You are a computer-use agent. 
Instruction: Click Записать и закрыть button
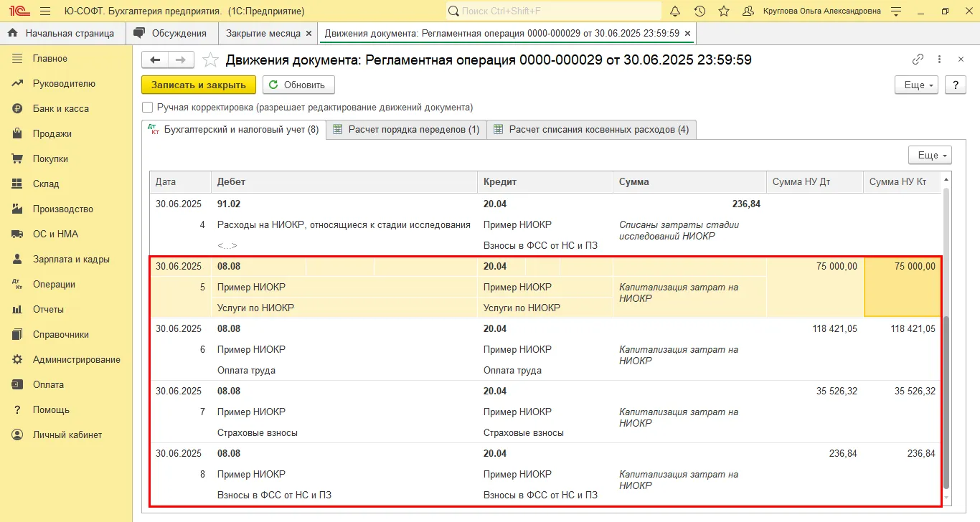(x=199, y=85)
